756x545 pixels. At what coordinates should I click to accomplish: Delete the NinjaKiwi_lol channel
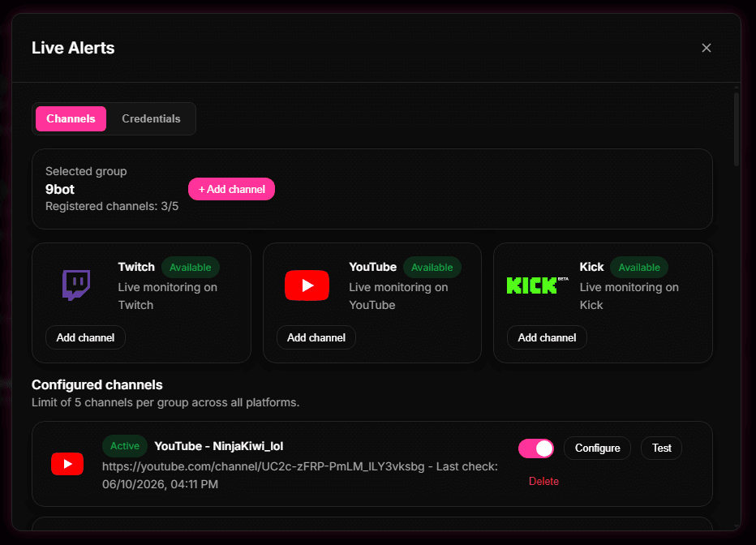(543, 481)
